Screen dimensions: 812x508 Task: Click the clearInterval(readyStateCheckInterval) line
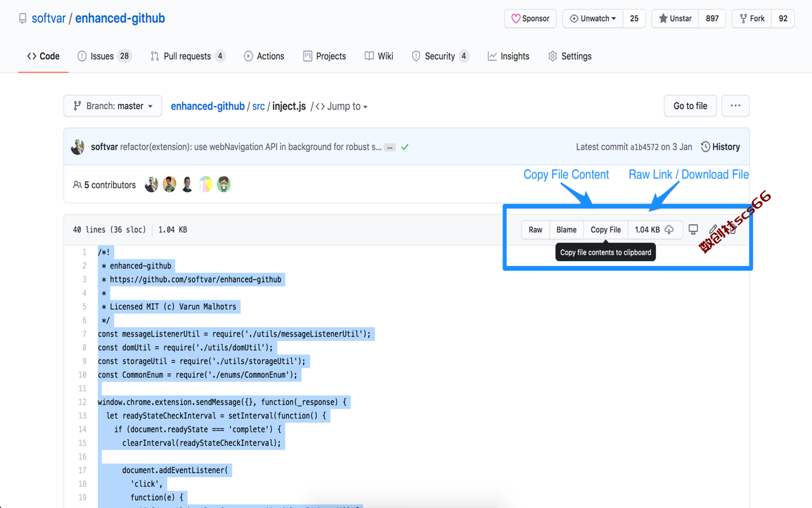tap(202, 443)
